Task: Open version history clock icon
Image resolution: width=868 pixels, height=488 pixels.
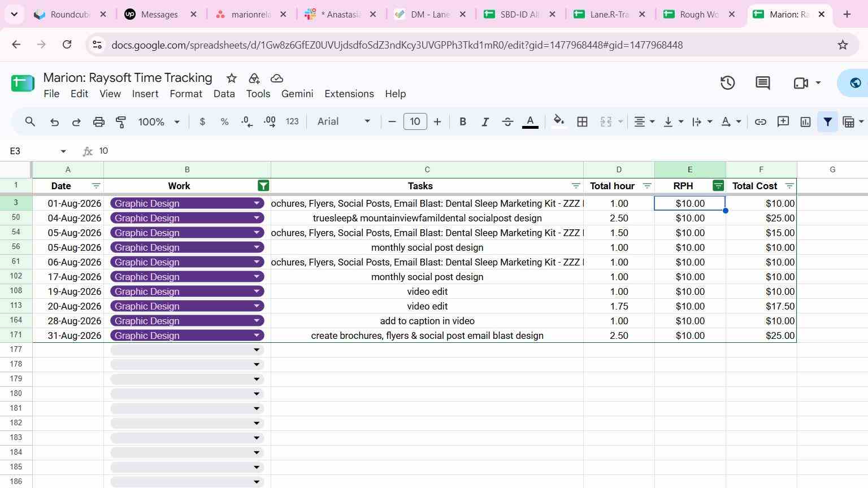Action: 727,83
